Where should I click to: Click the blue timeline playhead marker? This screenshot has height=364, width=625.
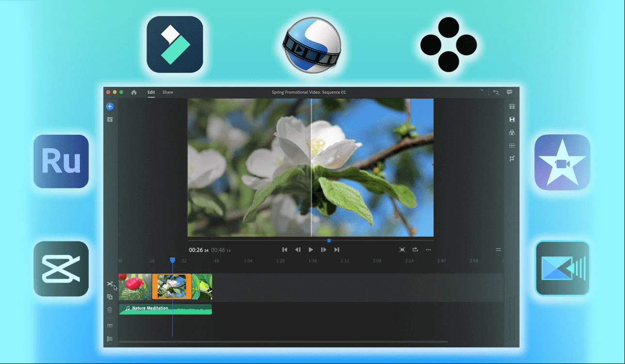[172, 261]
